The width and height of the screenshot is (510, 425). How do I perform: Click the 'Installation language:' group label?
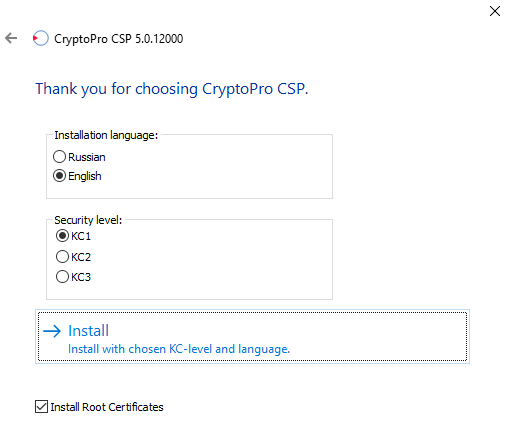pos(106,135)
